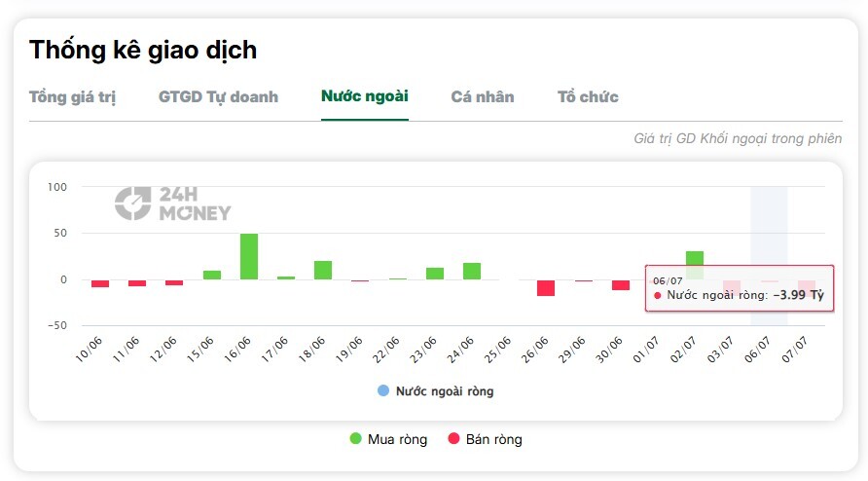Screen dimensions: 868x481
Task: Click the red bar for 11/06
Action: point(137,282)
